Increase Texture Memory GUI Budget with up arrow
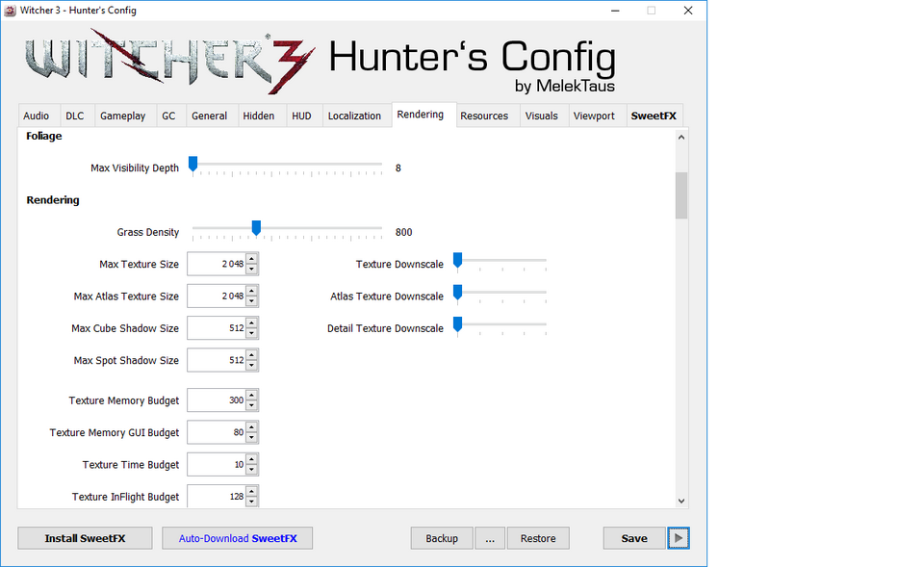924x567 pixels. pos(251,427)
